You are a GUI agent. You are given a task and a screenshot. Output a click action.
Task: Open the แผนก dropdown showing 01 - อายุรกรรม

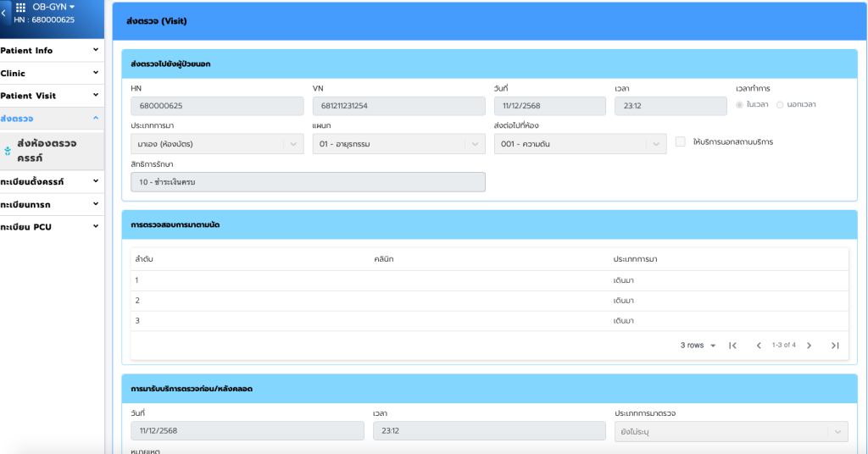click(398, 144)
